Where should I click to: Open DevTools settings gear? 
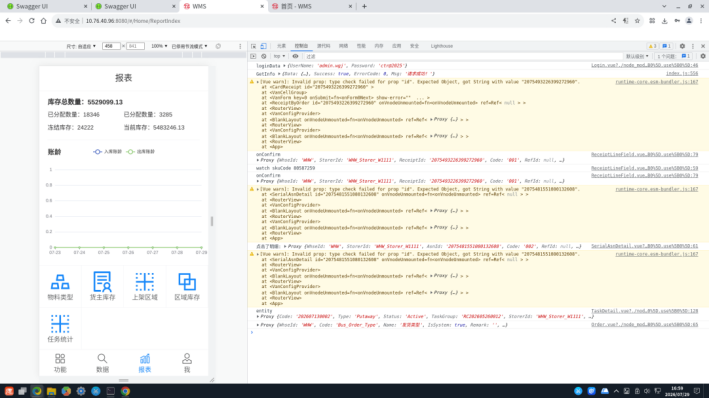[x=682, y=46]
